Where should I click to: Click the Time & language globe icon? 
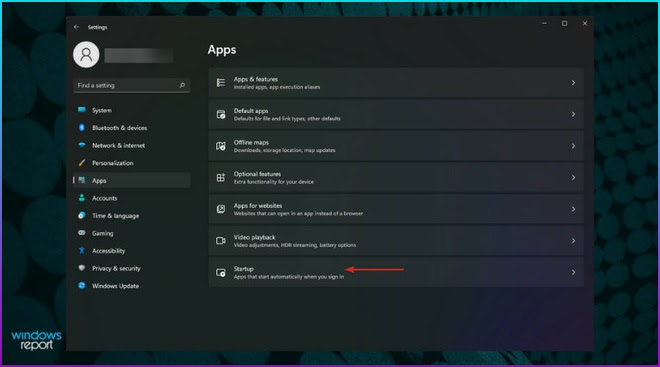coord(82,215)
